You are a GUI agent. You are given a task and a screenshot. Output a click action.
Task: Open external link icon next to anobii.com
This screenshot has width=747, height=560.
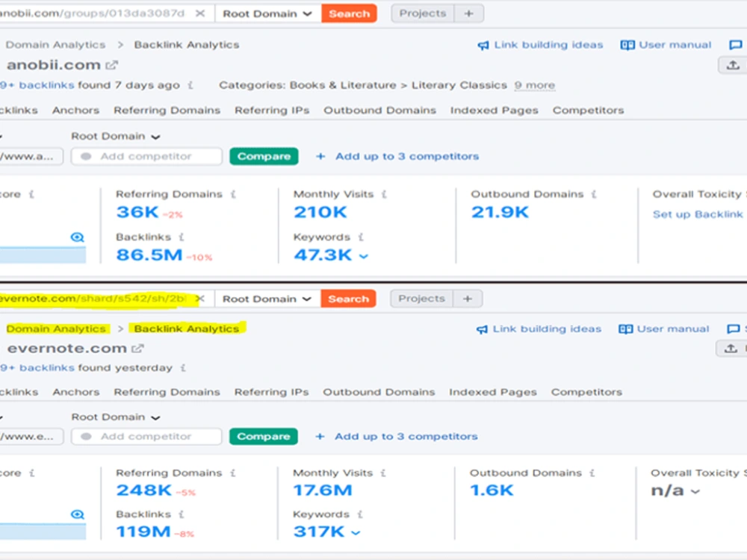coord(111,65)
